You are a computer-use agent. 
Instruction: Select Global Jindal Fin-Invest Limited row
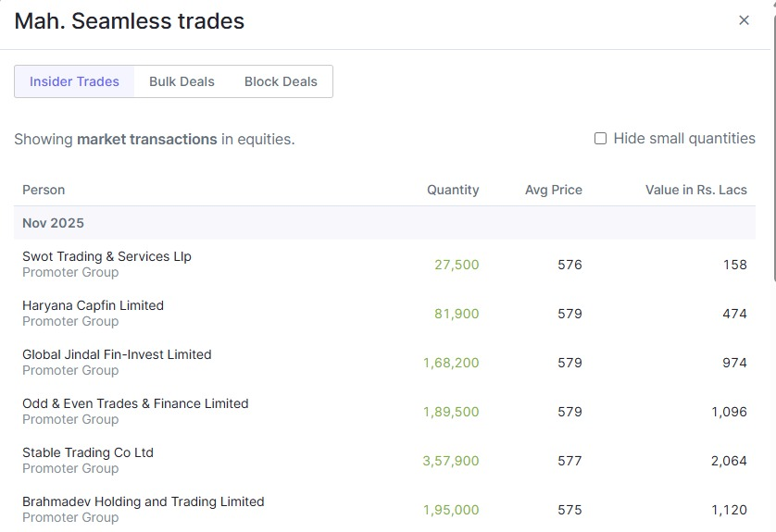click(117, 354)
